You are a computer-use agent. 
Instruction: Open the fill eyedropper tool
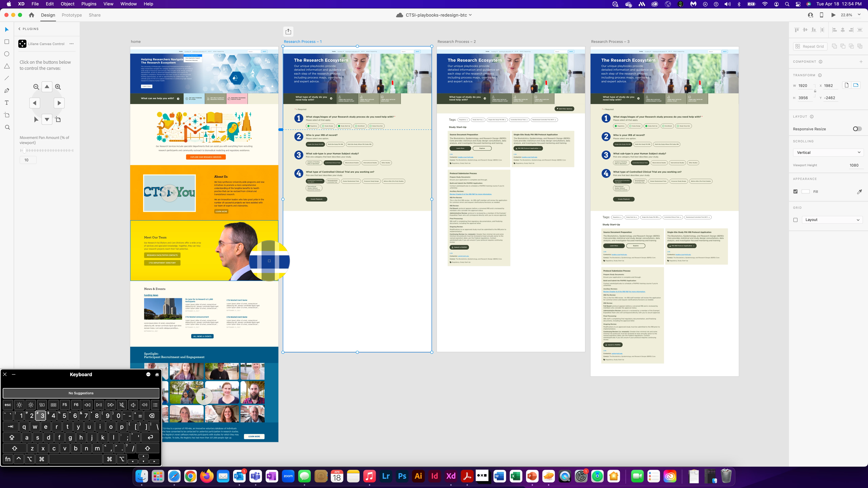coord(859,192)
